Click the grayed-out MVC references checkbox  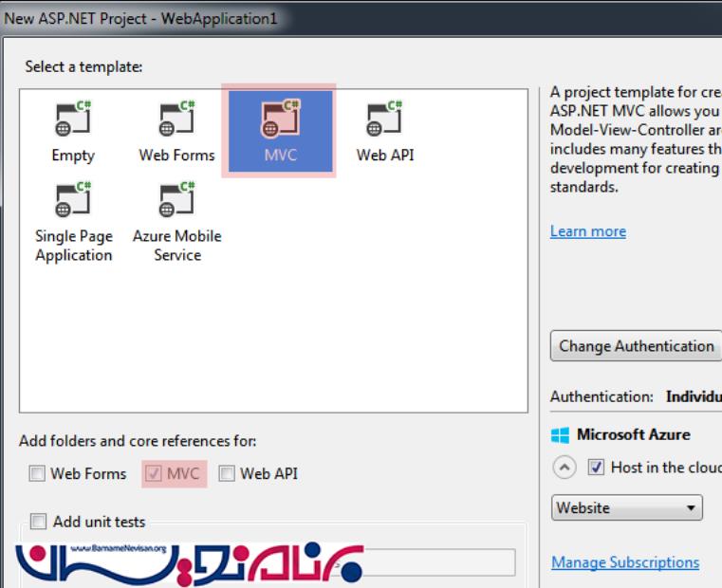click(154, 474)
